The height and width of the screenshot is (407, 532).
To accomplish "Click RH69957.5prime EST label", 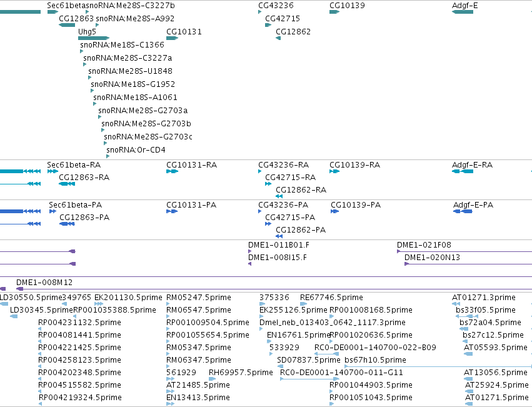I will coord(241,373).
